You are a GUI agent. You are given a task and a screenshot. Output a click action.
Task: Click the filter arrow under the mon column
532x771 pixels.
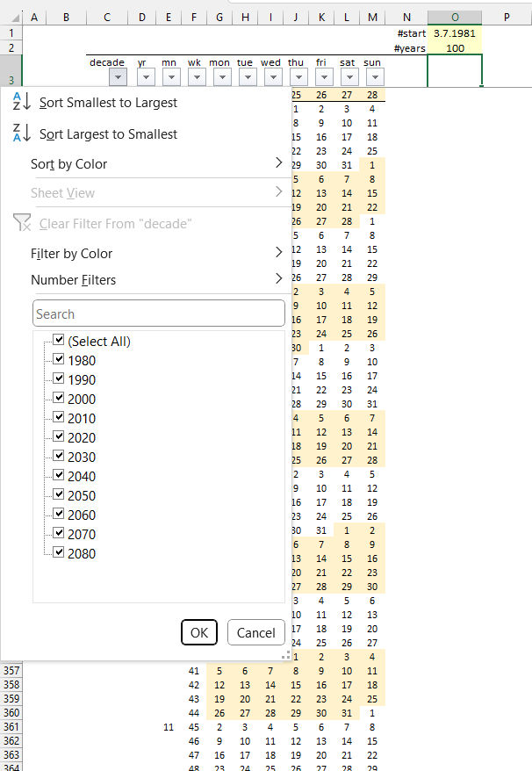[222, 77]
